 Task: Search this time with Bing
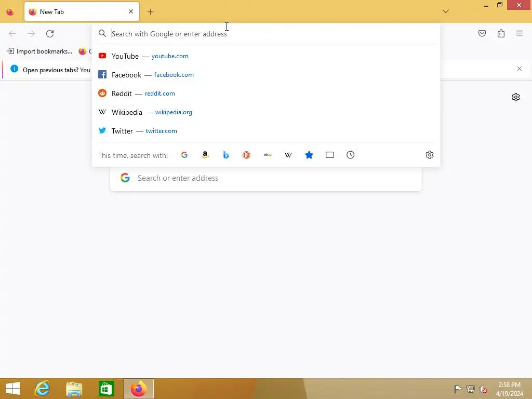point(225,155)
